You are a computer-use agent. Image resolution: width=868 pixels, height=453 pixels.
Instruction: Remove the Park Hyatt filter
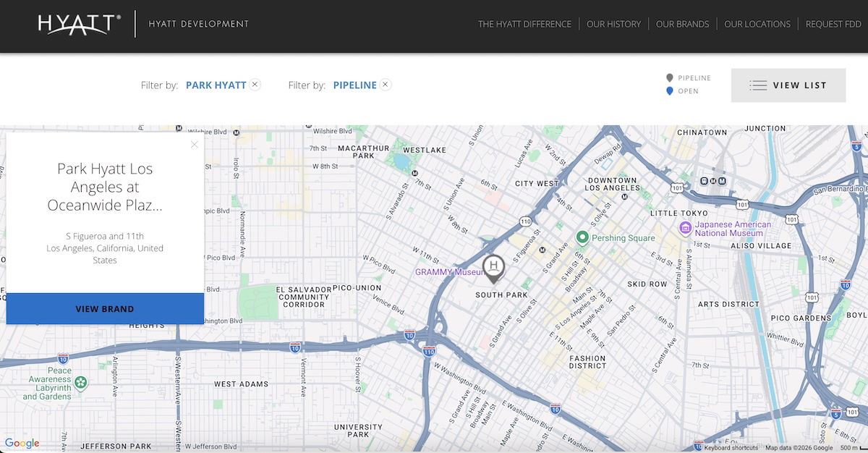(255, 85)
